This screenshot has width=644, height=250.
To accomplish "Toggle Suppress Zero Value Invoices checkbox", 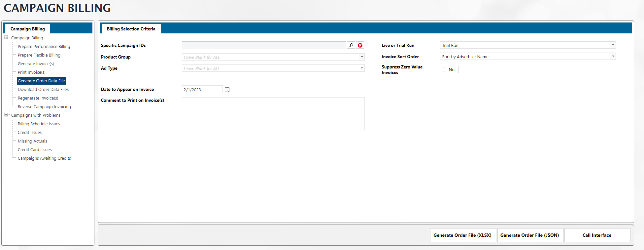I will (444, 69).
